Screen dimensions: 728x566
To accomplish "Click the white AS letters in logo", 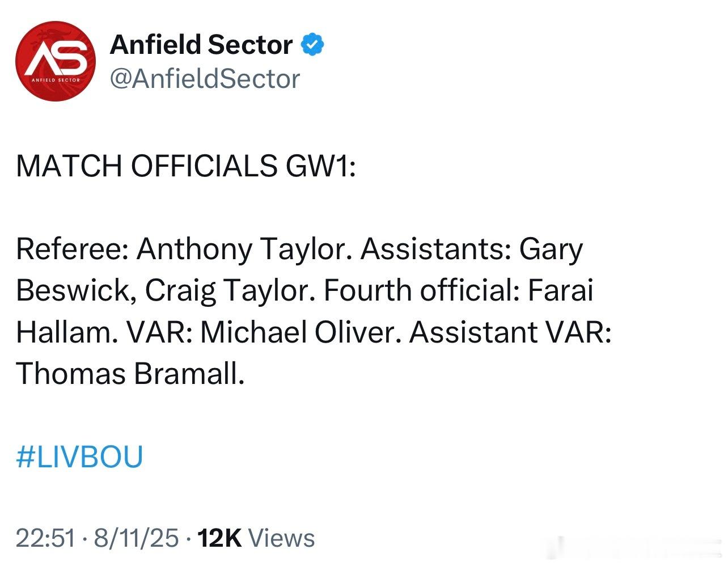I will tap(55, 57).
